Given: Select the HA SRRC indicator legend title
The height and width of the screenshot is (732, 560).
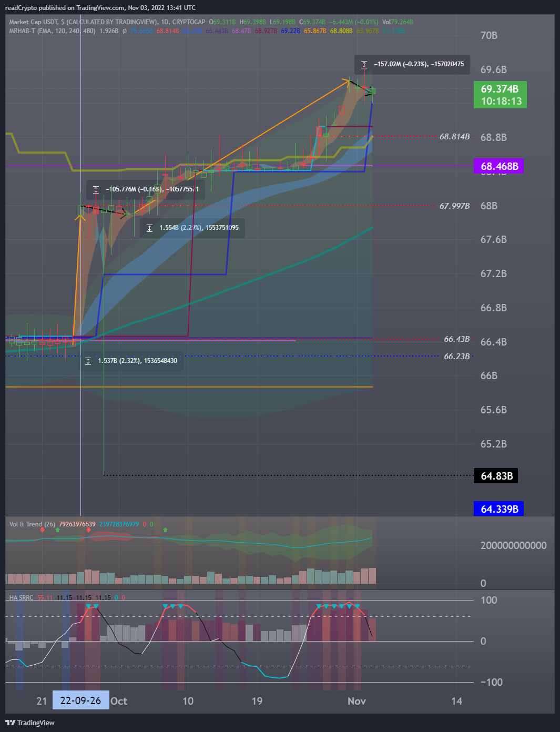Looking at the screenshot, I should click(21, 598).
